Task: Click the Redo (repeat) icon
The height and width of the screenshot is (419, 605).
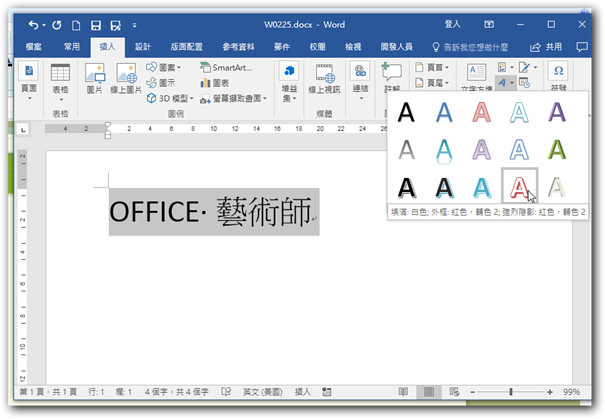Action: [x=57, y=25]
